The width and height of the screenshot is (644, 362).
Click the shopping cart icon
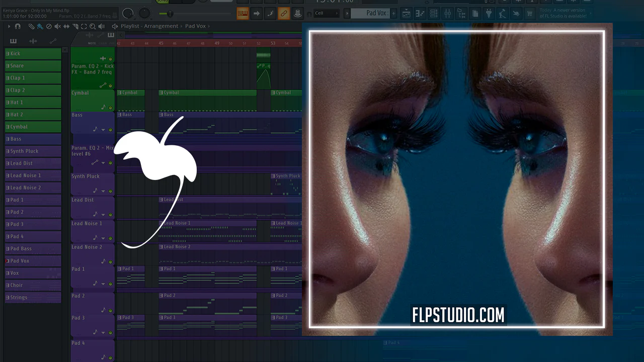point(529,14)
